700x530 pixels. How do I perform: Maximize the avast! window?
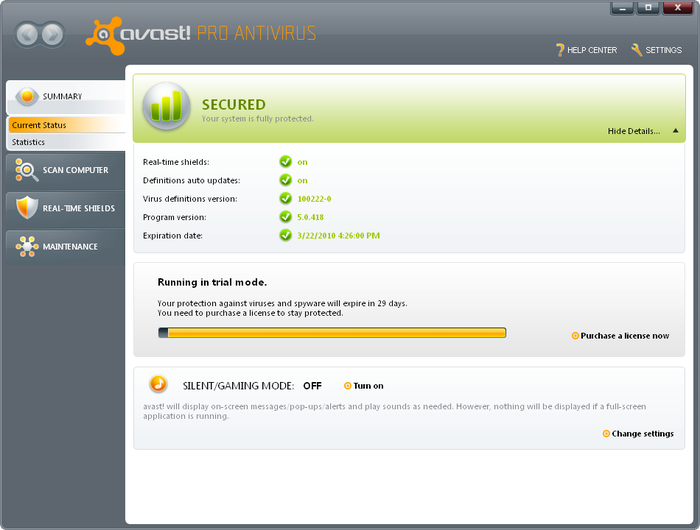click(648, 8)
